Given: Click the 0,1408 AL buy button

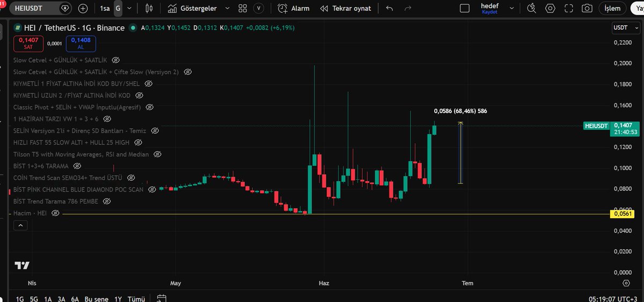Looking at the screenshot, I should (x=80, y=43).
